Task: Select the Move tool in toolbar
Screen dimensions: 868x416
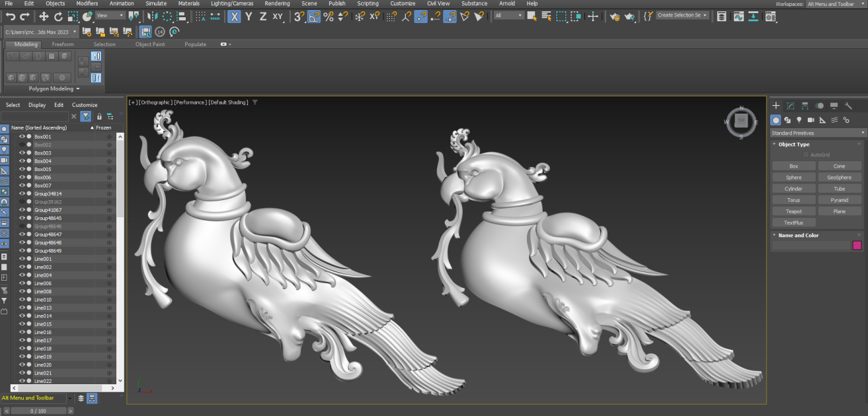Action: [x=44, y=17]
